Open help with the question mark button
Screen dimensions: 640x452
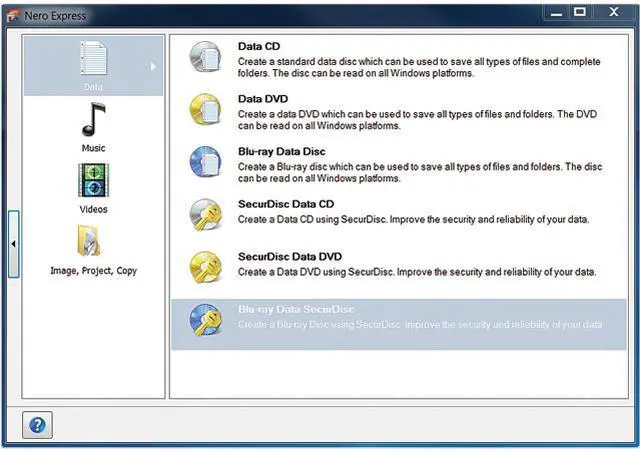[x=37, y=425]
